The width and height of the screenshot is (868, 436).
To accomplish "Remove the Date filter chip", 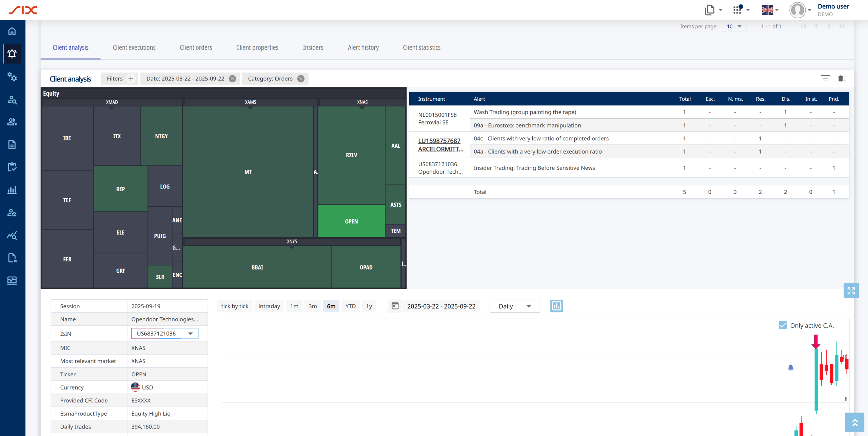I will [233, 79].
